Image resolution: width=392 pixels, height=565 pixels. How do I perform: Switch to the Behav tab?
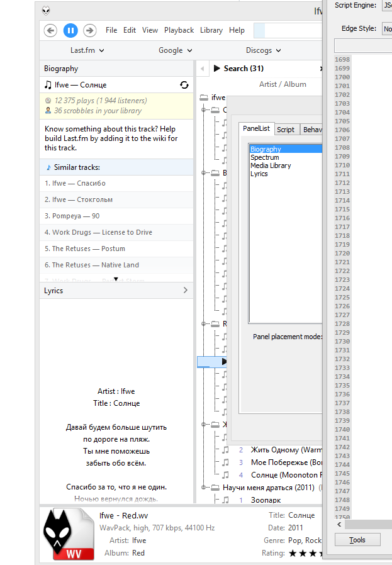click(312, 130)
